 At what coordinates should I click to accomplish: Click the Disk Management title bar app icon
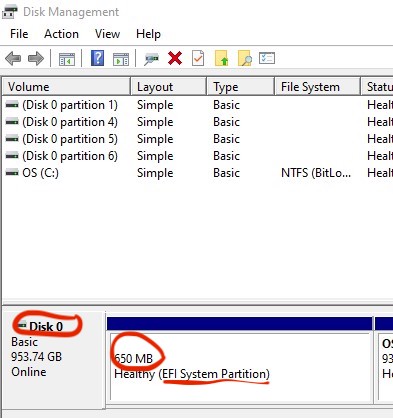click(x=9, y=11)
